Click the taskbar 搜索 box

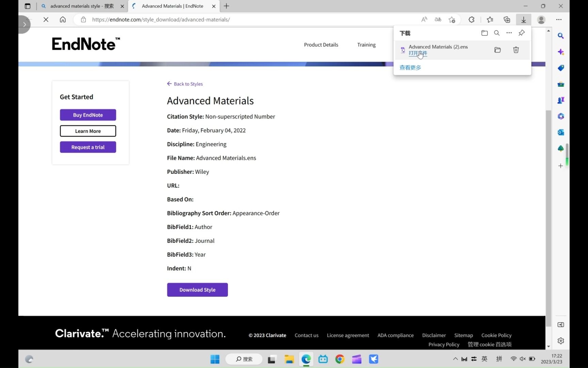point(244,359)
